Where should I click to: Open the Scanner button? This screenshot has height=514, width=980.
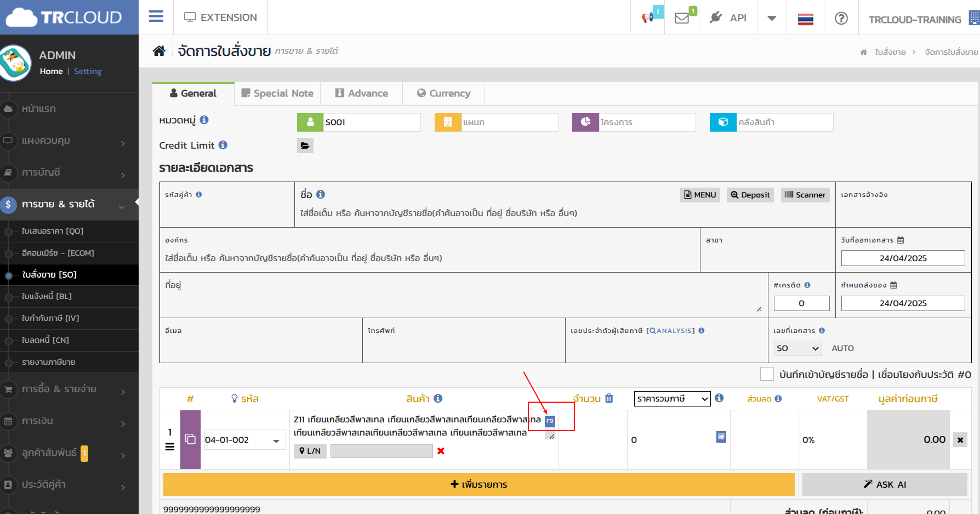[805, 195]
